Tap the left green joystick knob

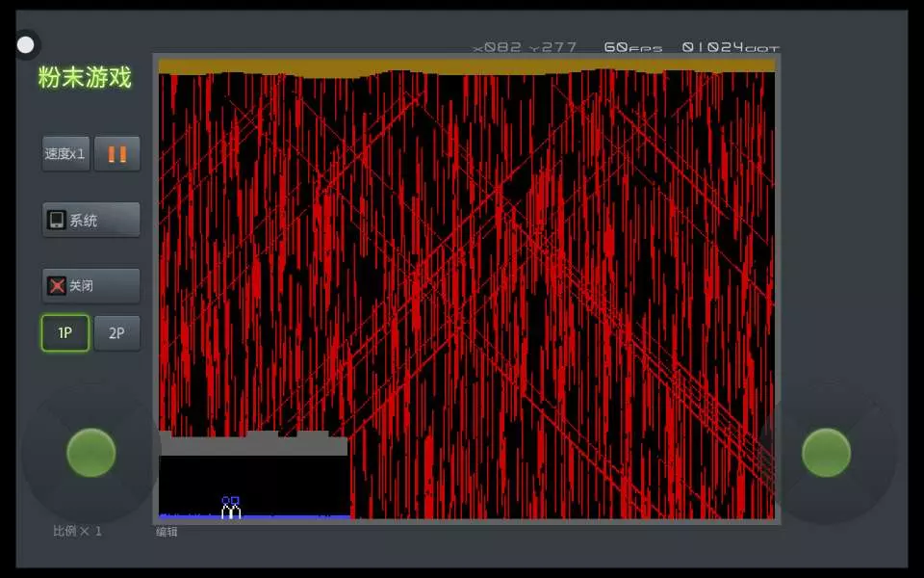(x=90, y=453)
